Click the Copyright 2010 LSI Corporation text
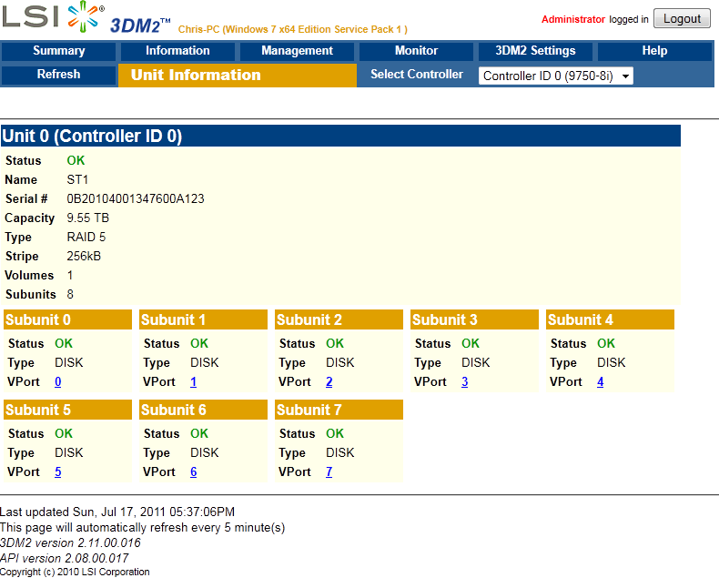The image size is (719, 588). [x=75, y=572]
